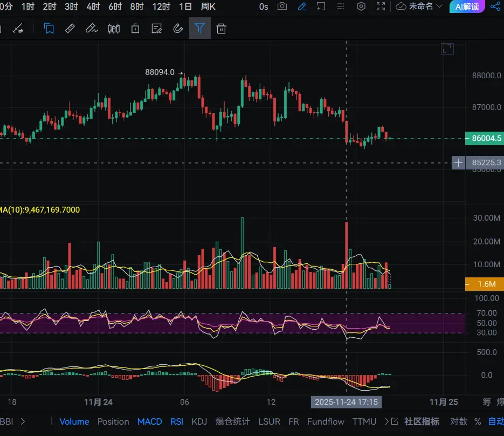Image resolution: width=504 pixels, height=436 pixels.
Task: Maximize the price chart pane icon
Action: coord(447,49)
